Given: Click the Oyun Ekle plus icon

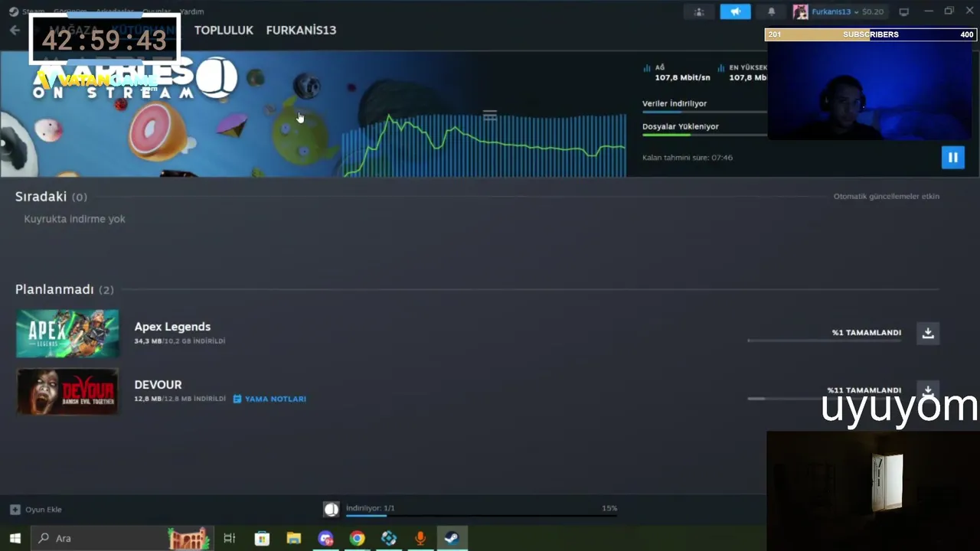Looking at the screenshot, I should point(15,510).
